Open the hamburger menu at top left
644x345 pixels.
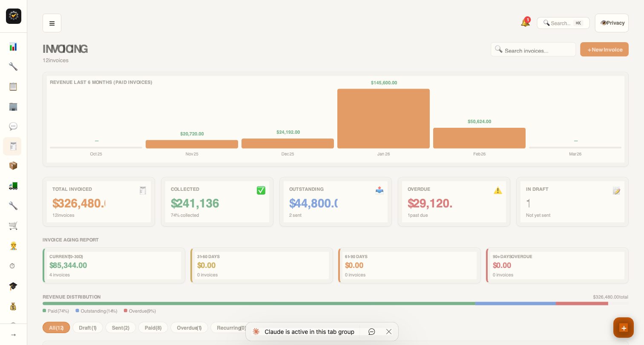point(52,23)
